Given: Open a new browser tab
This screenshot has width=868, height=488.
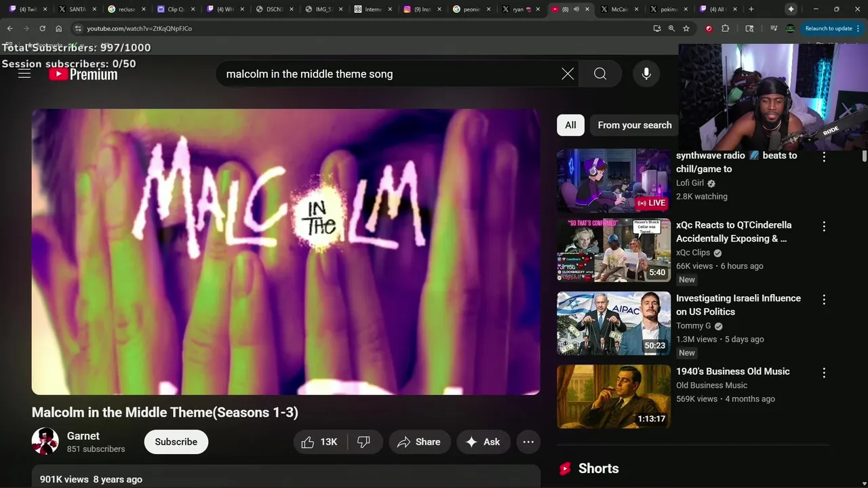Looking at the screenshot, I should coord(751,9).
